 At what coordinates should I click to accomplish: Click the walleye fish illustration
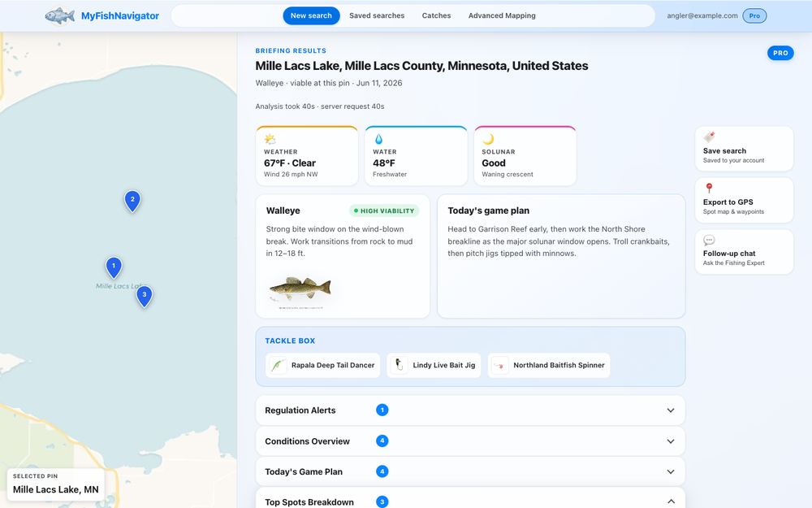300,289
